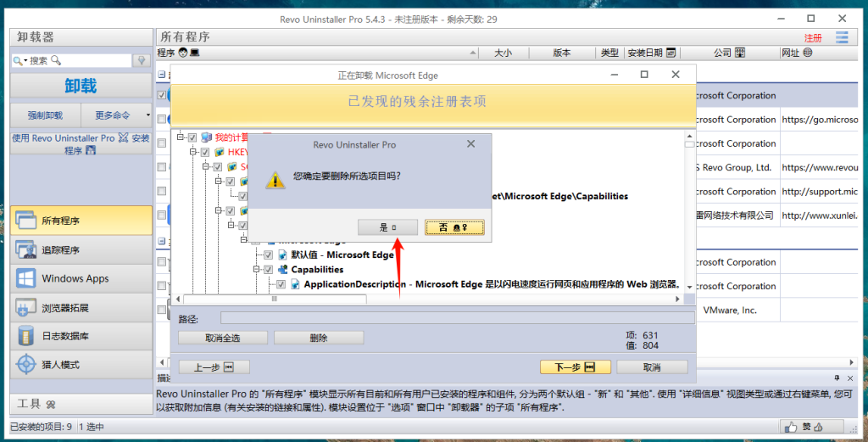Click the thumbs-up 赞 icon in the status bar
The image size is (868, 442).
pyautogui.click(x=791, y=427)
